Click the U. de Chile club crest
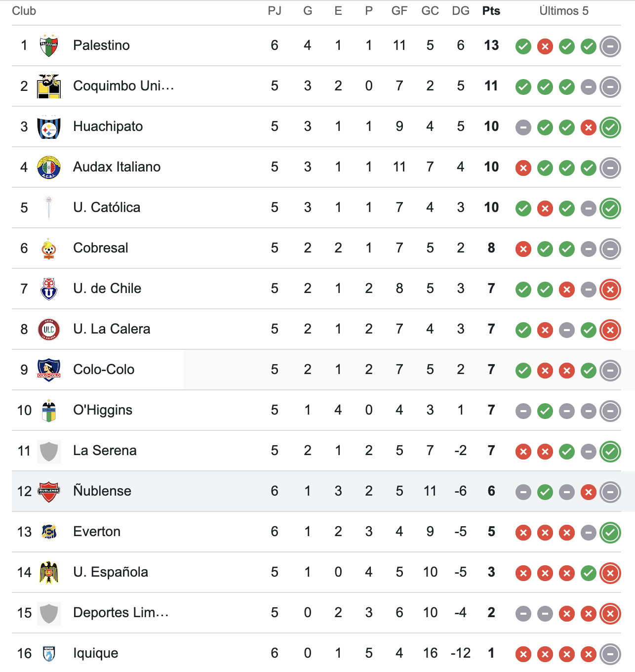This screenshot has height=672, width=635. coord(49,289)
